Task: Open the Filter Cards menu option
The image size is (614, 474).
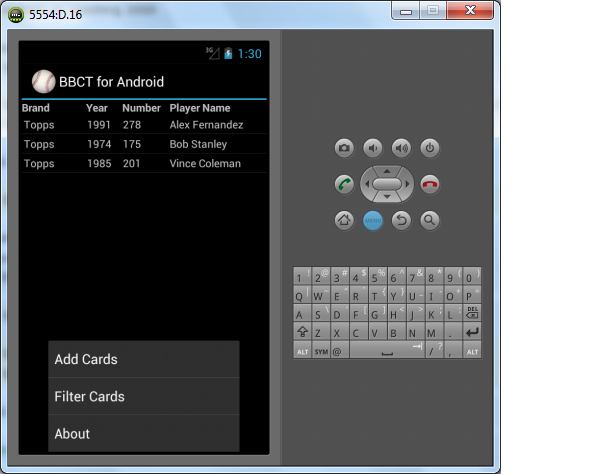Action: [x=144, y=396]
